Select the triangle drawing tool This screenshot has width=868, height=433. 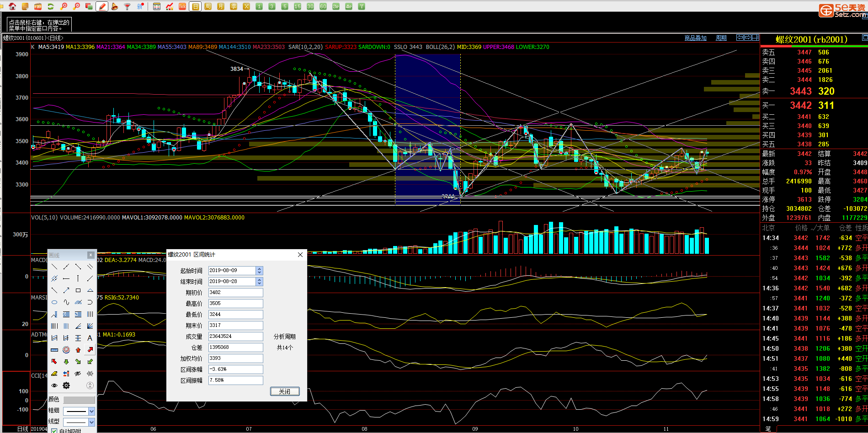(90, 290)
